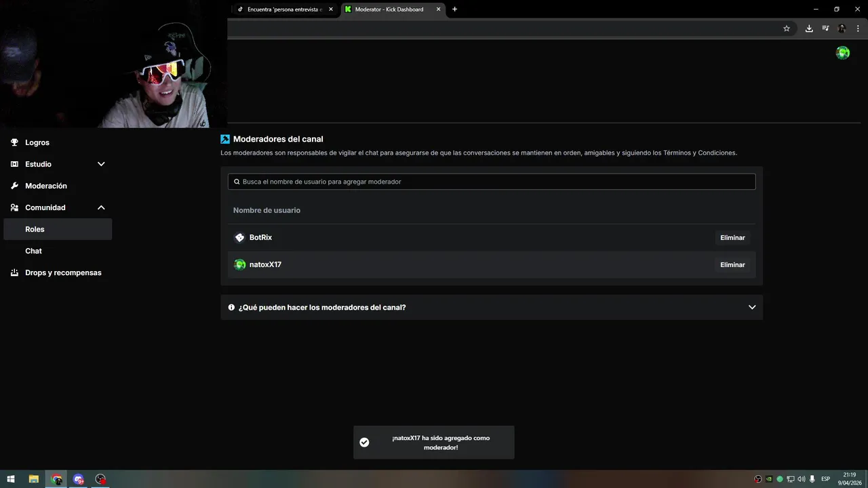Remove natoxX17 with Eliminar button
The width and height of the screenshot is (868, 488).
(x=732, y=265)
